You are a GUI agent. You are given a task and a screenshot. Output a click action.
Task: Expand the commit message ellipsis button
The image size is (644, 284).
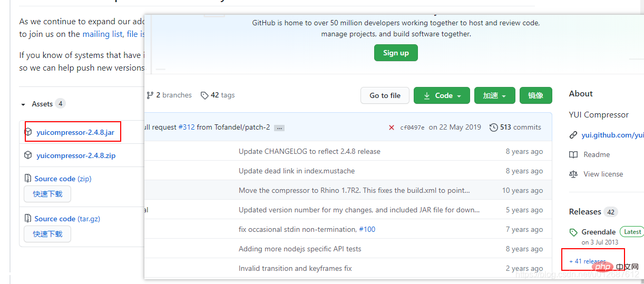click(x=279, y=128)
